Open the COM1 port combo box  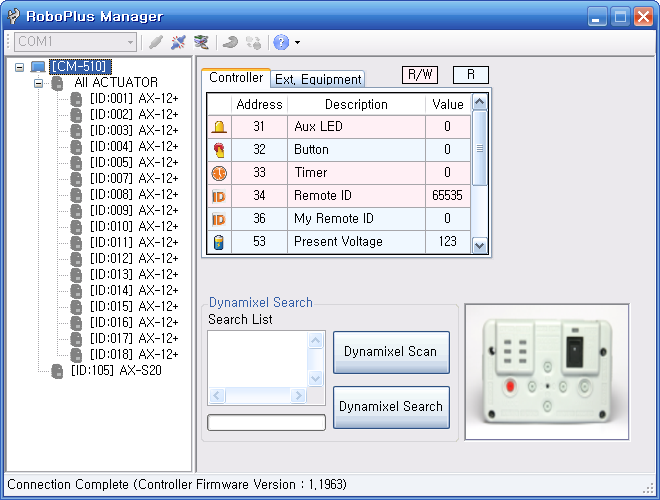coord(75,42)
